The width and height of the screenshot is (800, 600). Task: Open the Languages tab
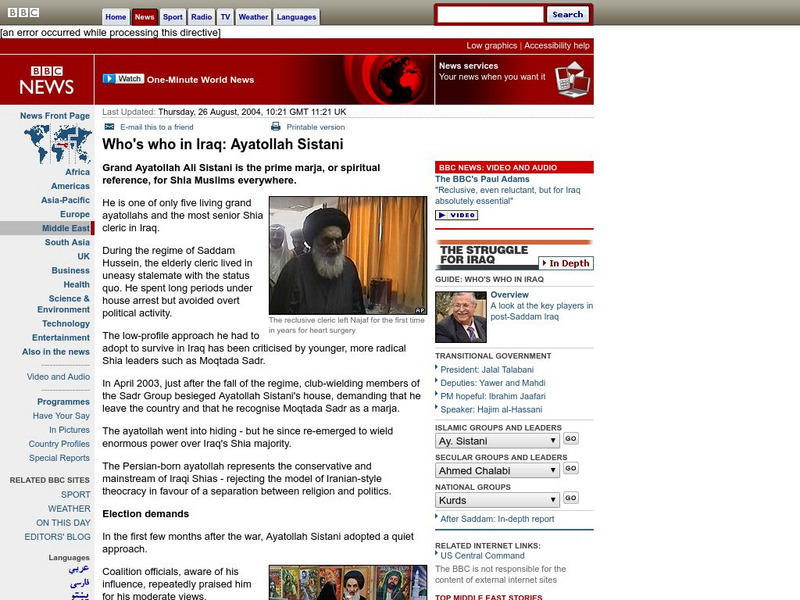point(296,17)
